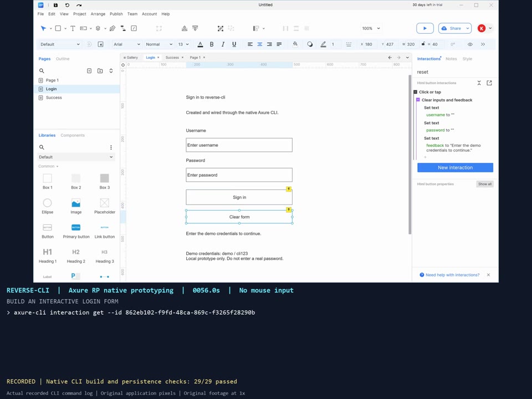Switch to the Notes tab
532x399 pixels.
pos(451,59)
